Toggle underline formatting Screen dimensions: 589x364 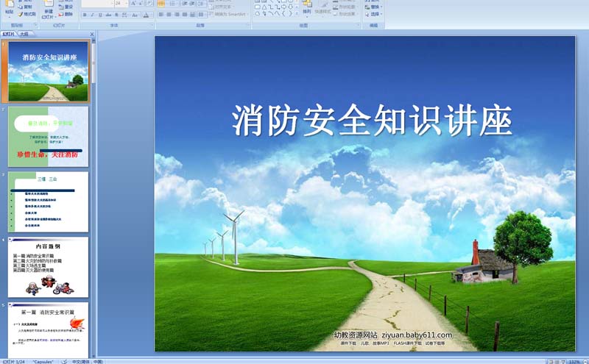click(100, 15)
